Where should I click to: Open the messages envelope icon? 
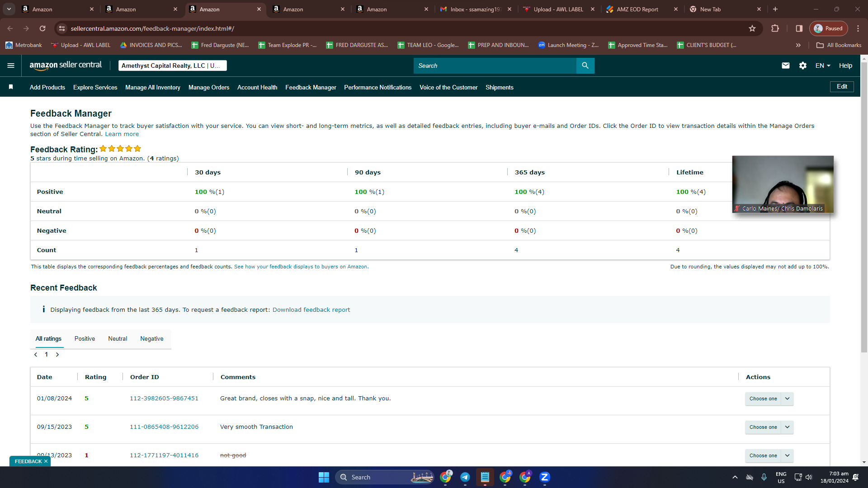click(x=786, y=66)
